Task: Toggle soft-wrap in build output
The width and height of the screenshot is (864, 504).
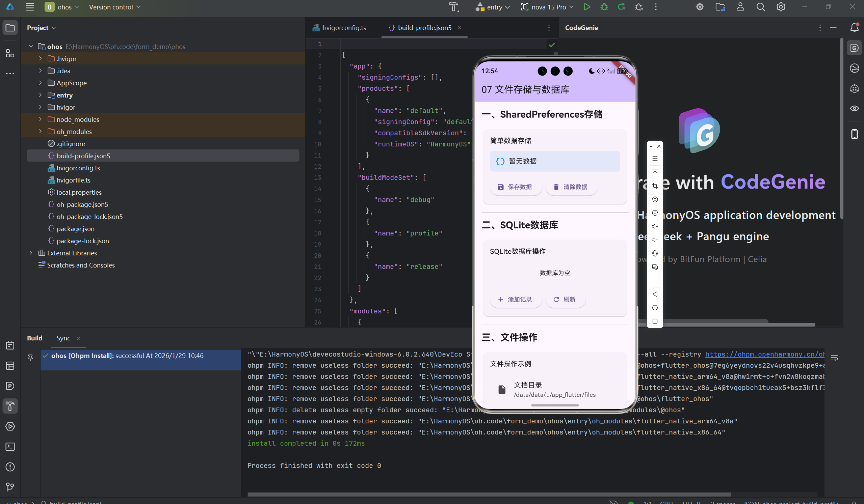Action: point(834,358)
